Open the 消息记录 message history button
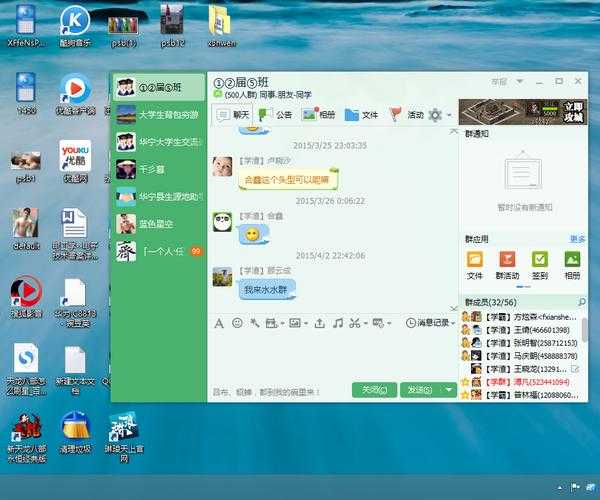This screenshot has width=600, height=500. pos(427,323)
